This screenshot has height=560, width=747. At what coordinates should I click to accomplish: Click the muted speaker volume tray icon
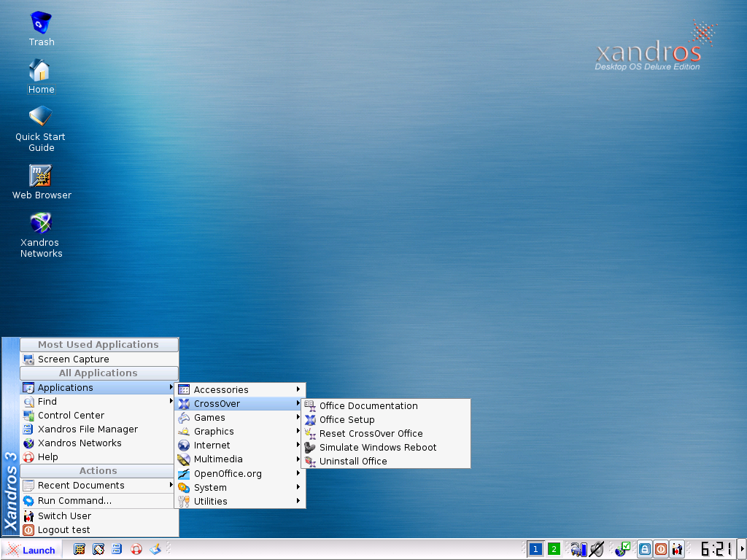pos(597,550)
